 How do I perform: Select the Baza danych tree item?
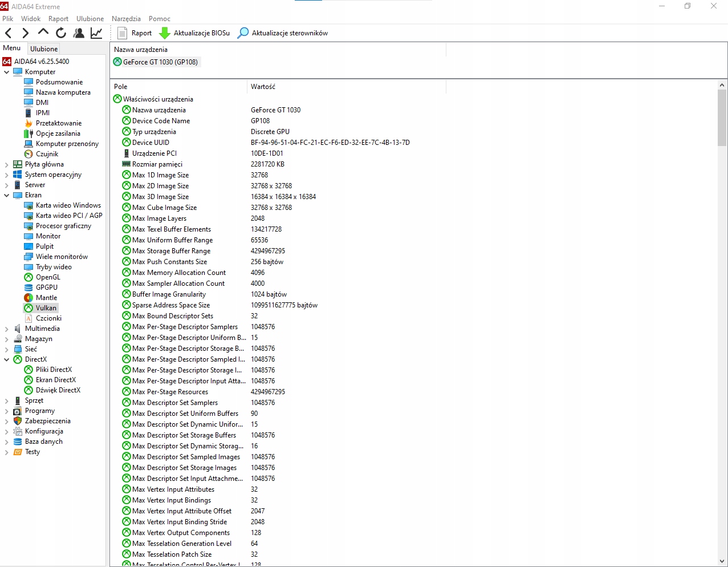38,442
